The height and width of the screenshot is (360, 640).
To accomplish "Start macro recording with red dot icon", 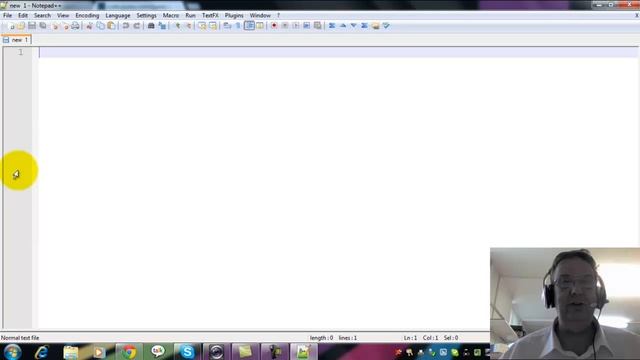I will pyautogui.click(x=274, y=26).
